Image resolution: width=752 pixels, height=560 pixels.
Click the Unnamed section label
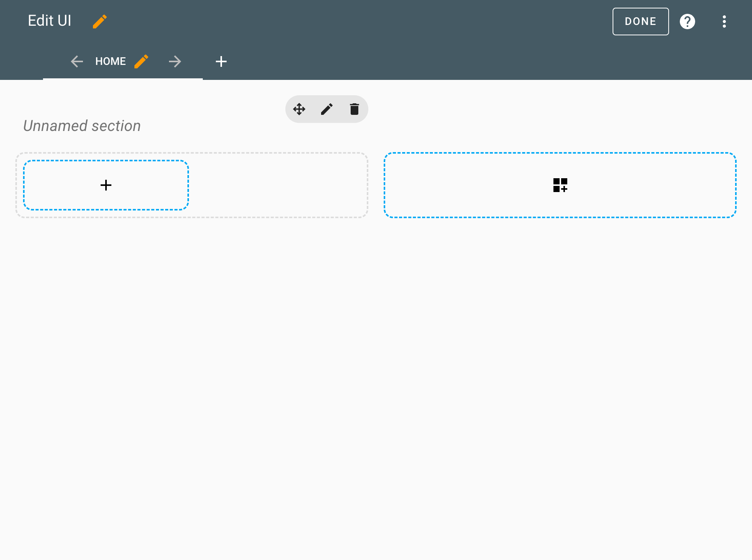(82, 125)
